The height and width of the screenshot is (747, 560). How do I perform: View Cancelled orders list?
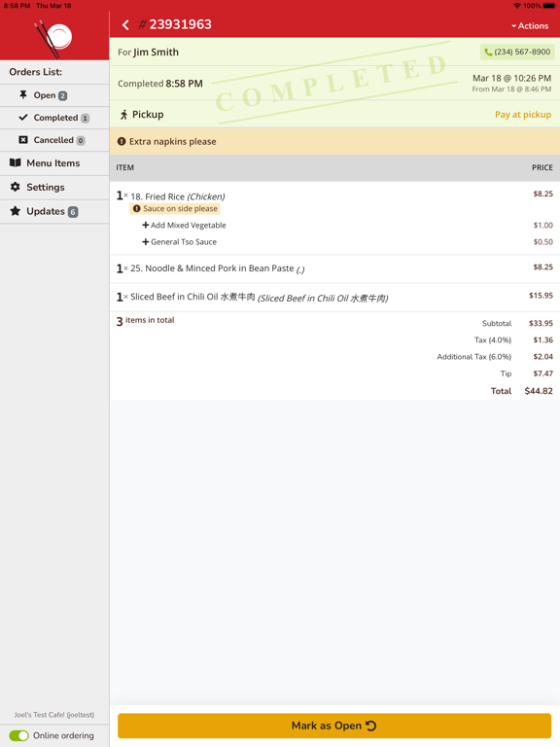pos(54,140)
